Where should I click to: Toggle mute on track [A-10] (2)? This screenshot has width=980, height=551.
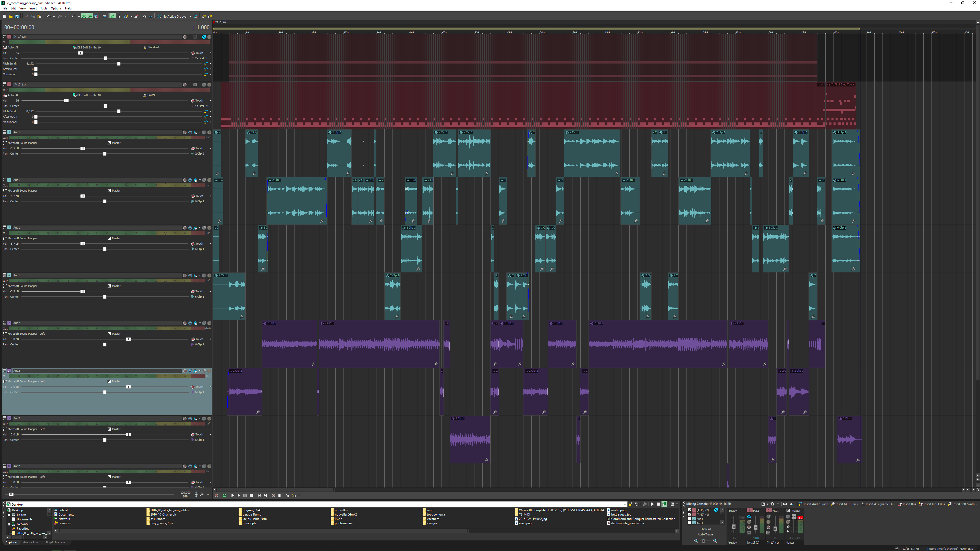click(204, 37)
